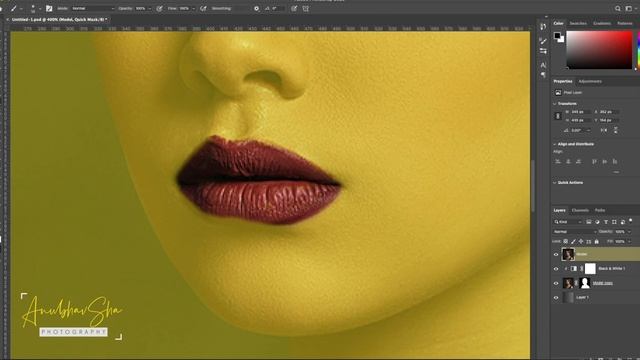The height and width of the screenshot is (360, 640).
Task: Open smoothing options gear icon
Action: (256, 9)
